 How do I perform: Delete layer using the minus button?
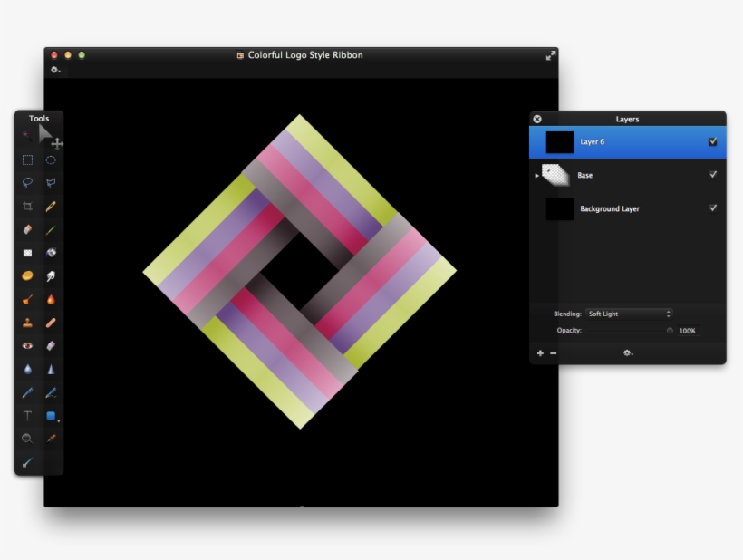coord(552,352)
